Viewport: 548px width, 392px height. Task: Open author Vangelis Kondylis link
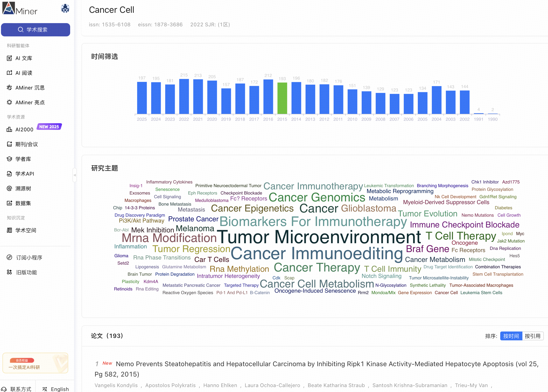click(x=116, y=385)
